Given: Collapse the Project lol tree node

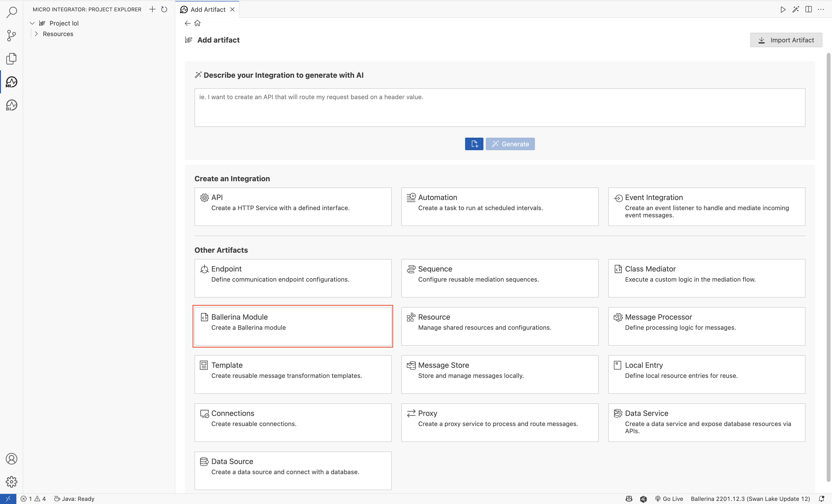Looking at the screenshot, I should coord(32,23).
